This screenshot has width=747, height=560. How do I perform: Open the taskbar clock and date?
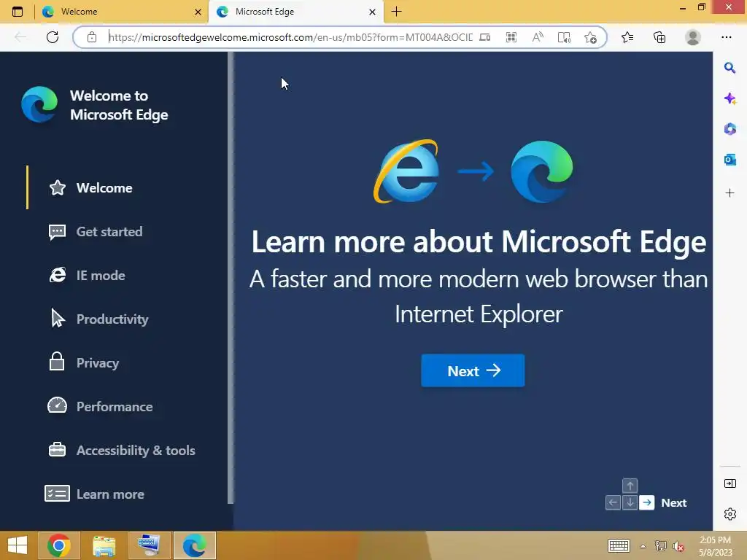[715, 546]
